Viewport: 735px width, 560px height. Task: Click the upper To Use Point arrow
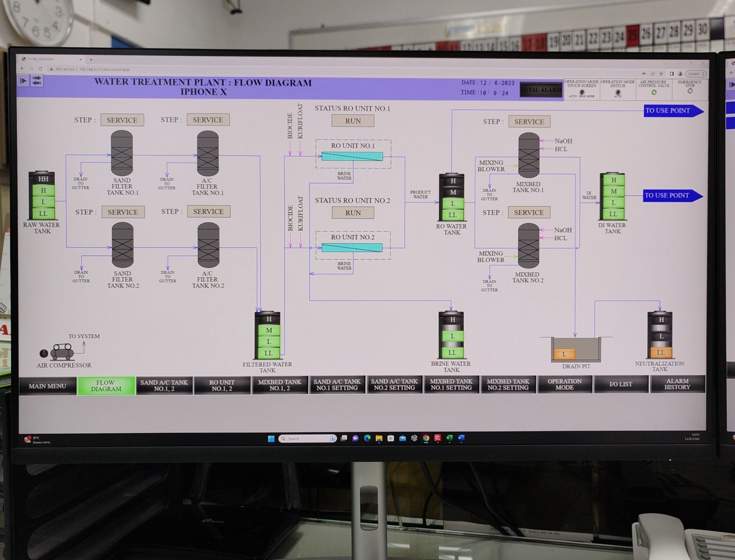pyautogui.click(x=673, y=111)
